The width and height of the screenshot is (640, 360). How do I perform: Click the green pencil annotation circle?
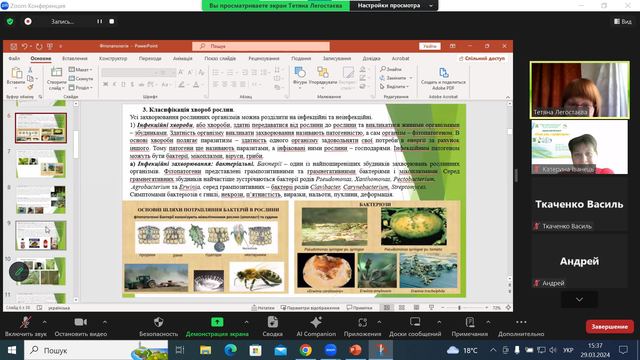click(x=19, y=271)
